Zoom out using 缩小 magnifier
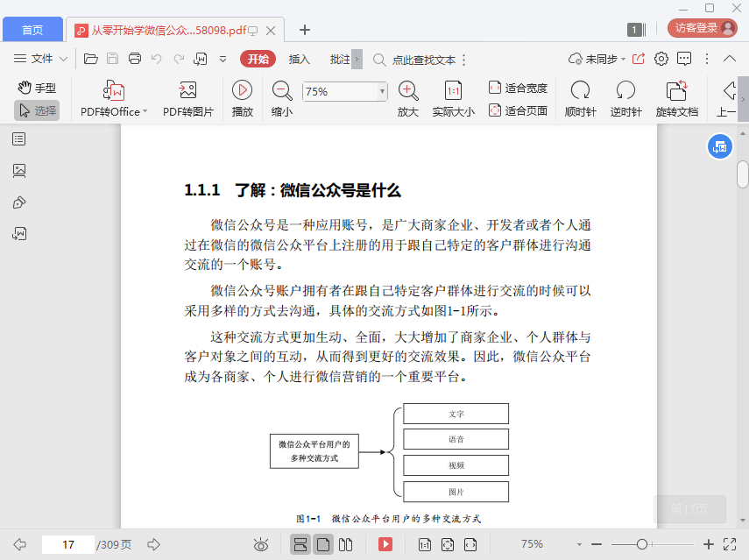This screenshot has width=749, height=560. coord(282,99)
